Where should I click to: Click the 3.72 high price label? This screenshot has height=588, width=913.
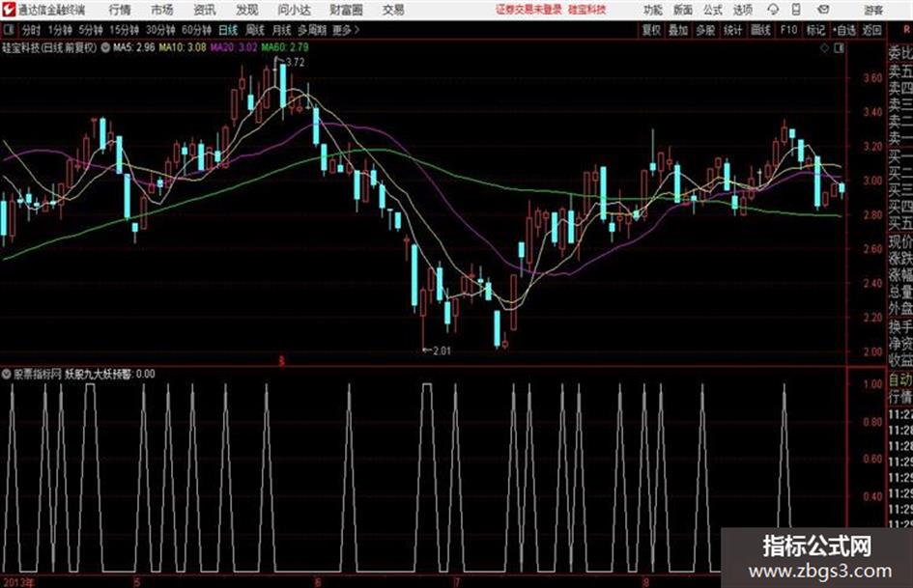pos(296,63)
